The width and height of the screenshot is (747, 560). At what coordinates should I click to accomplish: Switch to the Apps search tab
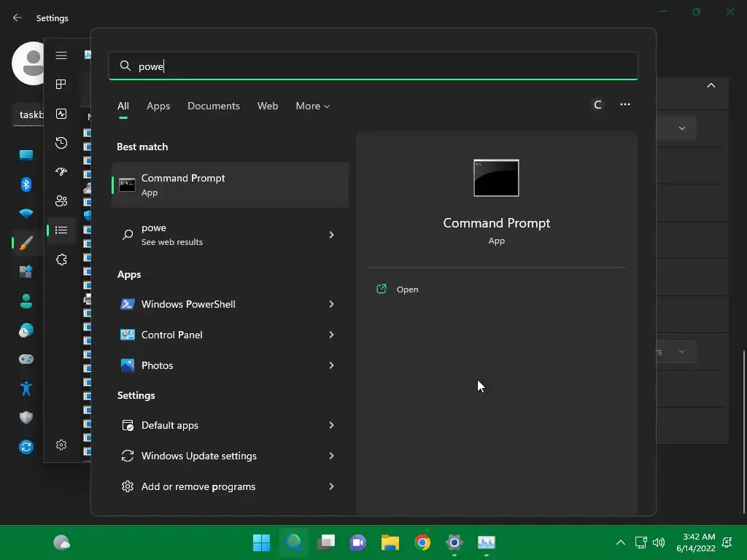(x=158, y=106)
